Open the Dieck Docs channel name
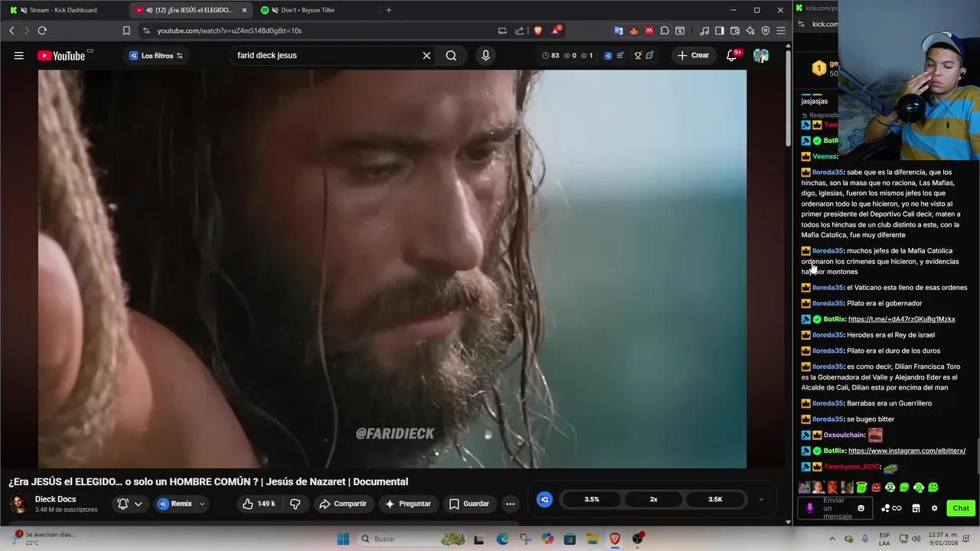The image size is (980, 551). pyautogui.click(x=55, y=499)
